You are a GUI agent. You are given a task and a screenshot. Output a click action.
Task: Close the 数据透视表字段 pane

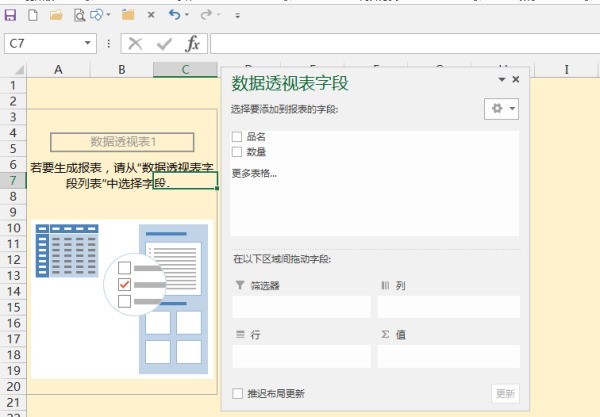[x=516, y=79]
